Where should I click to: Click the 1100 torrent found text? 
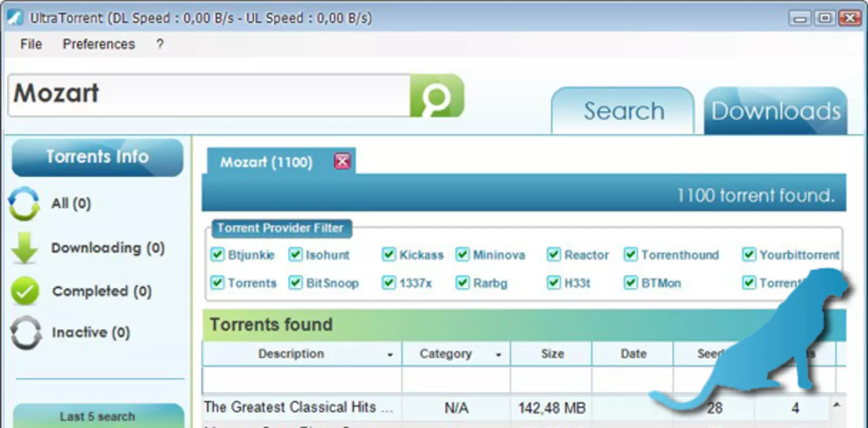coord(756,195)
